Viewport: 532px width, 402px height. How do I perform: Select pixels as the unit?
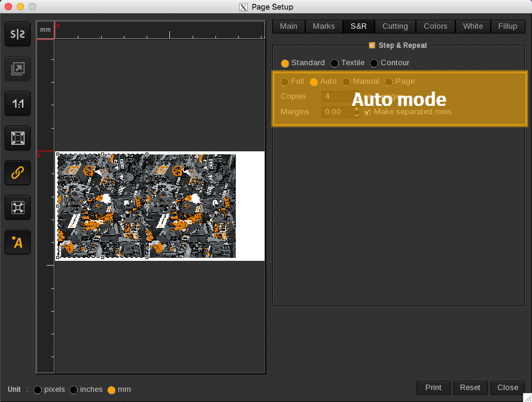click(x=38, y=390)
